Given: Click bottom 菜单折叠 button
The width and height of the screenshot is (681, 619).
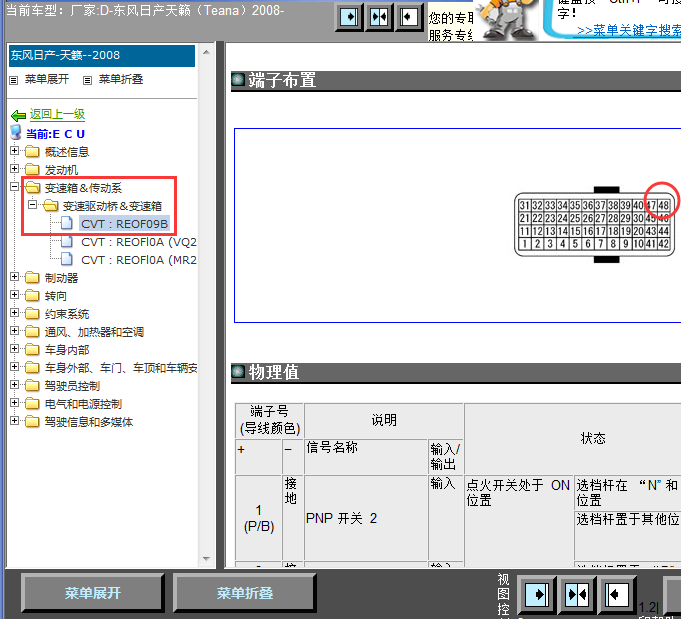Looking at the screenshot, I should coord(245,593).
